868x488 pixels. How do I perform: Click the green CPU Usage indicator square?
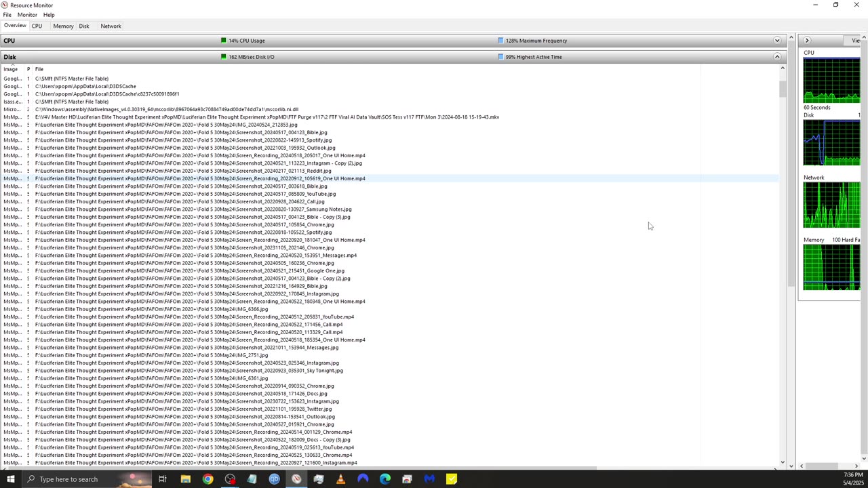click(x=224, y=41)
